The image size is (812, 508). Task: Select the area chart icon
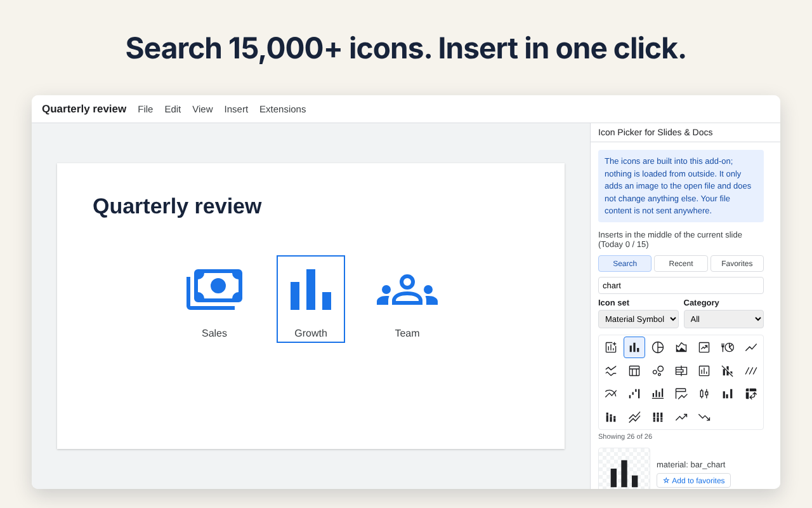pos(681,347)
